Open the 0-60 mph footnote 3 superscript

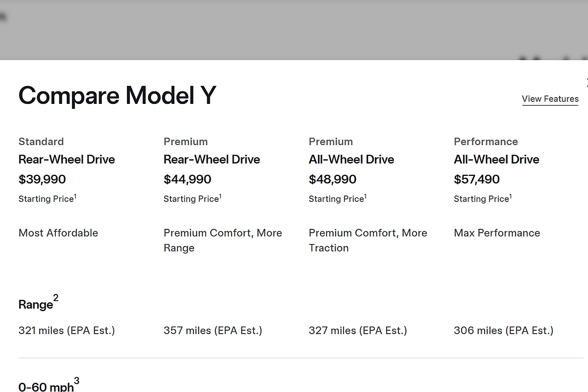76,381
